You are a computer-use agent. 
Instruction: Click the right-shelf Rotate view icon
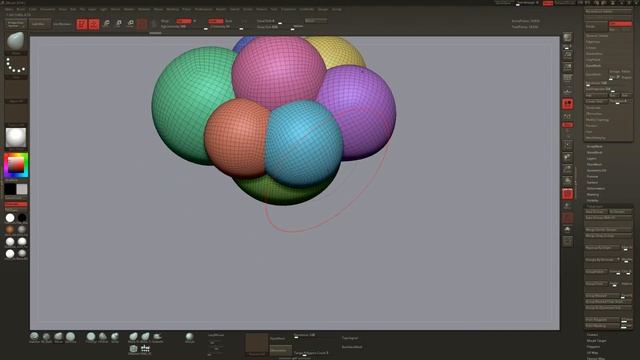(x=567, y=181)
